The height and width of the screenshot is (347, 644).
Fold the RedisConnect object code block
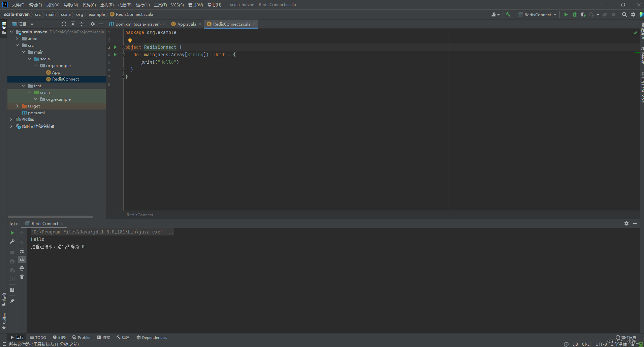(x=123, y=47)
